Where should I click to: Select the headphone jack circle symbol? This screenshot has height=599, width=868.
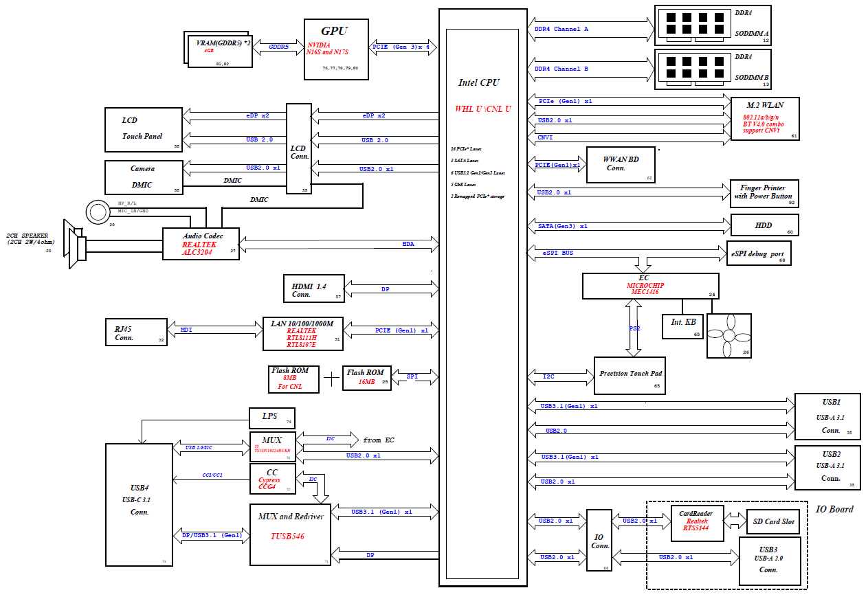pos(98,210)
